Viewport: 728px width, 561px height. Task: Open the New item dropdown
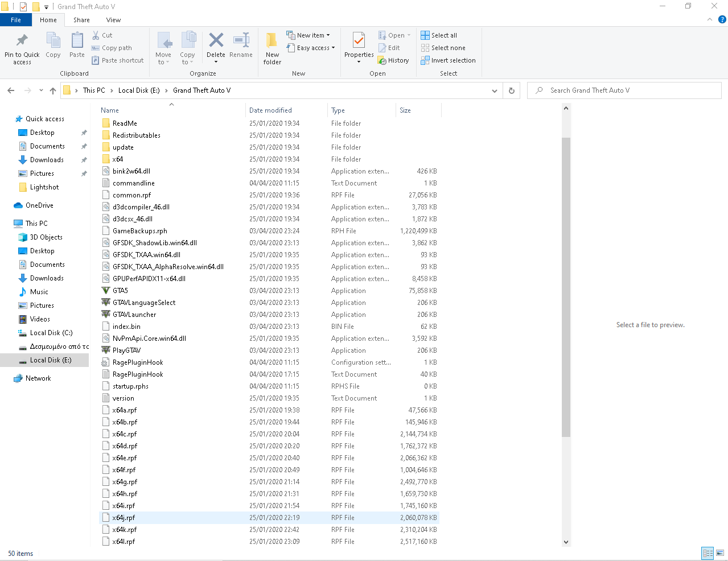[308, 35]
